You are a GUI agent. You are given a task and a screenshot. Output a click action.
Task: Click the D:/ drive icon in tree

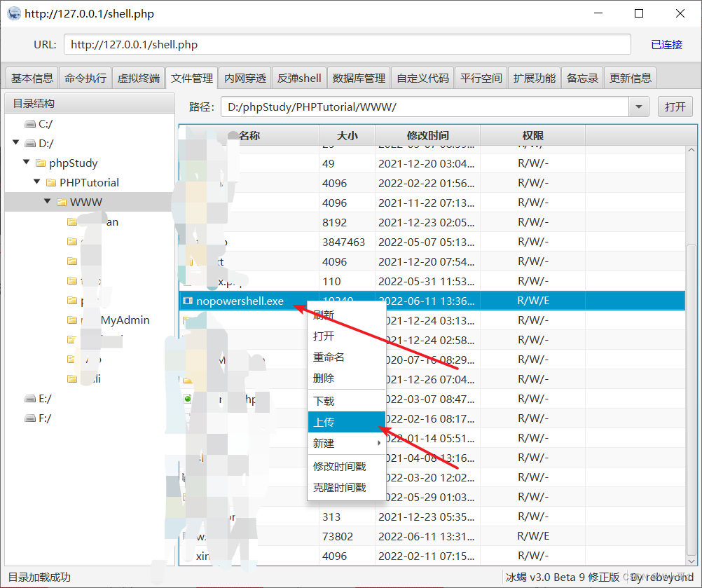tap(30, 143)
